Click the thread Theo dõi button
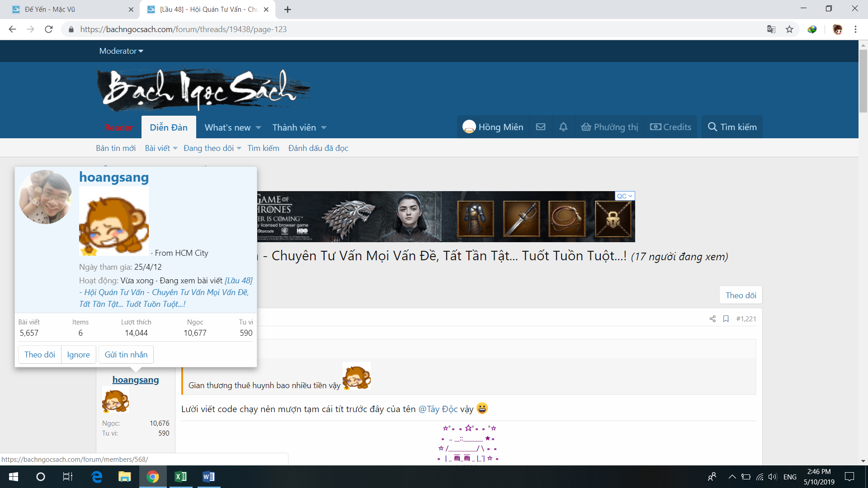 (741, 295)
